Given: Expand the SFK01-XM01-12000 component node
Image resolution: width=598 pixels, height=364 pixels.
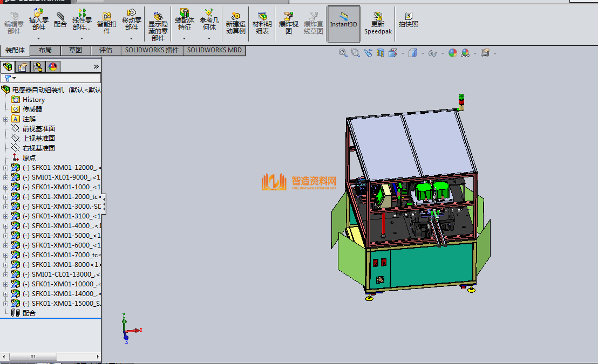Looking at the screenshot, I should click(5, 168).
